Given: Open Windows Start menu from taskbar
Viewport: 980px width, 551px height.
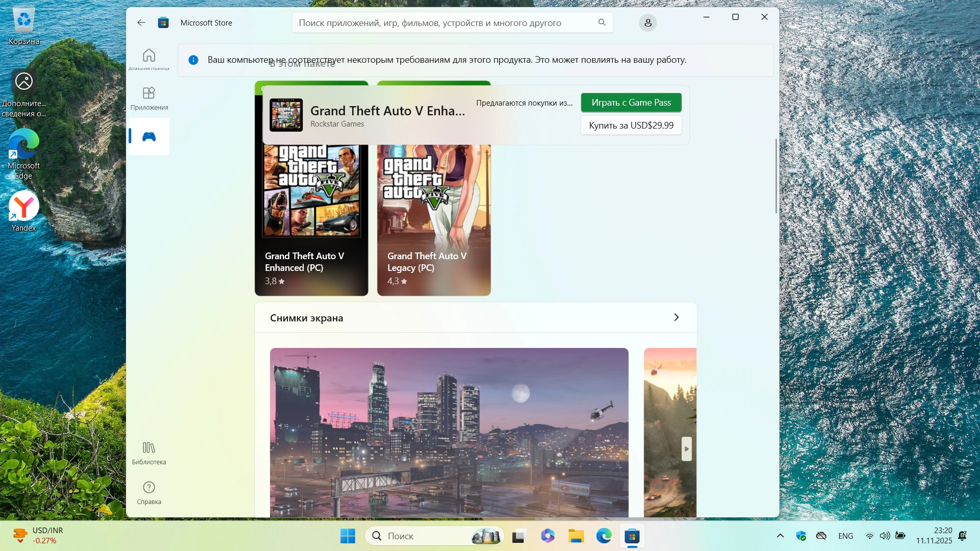Looking at the screenshot, I should 348,536.
